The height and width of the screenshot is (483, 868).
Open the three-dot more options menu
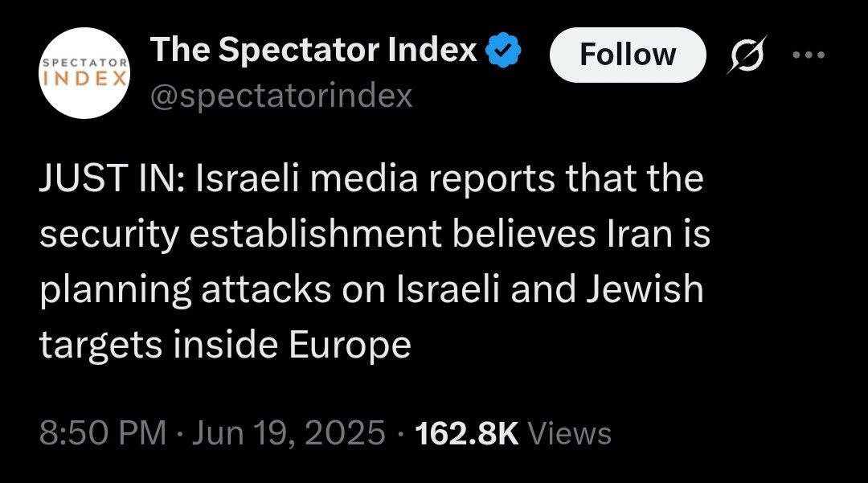809,55
